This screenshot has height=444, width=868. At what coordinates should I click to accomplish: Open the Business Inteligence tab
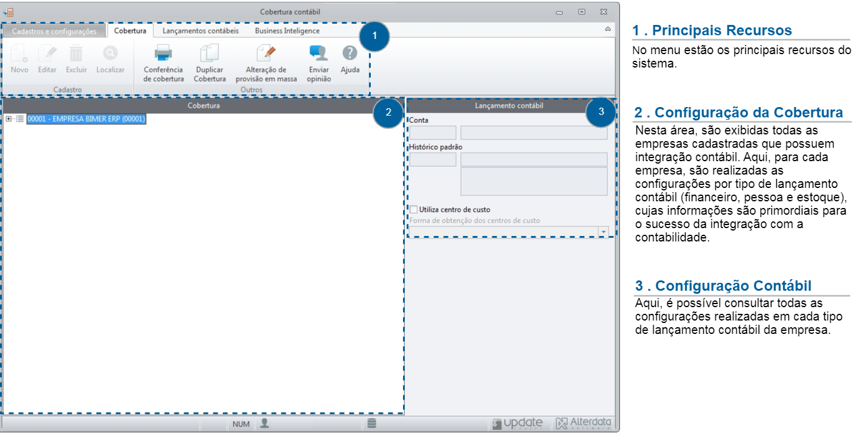287,30
